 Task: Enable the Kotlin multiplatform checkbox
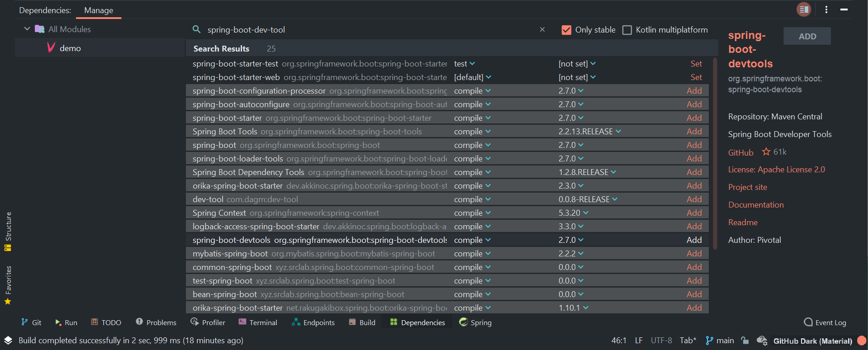point(627,30)
